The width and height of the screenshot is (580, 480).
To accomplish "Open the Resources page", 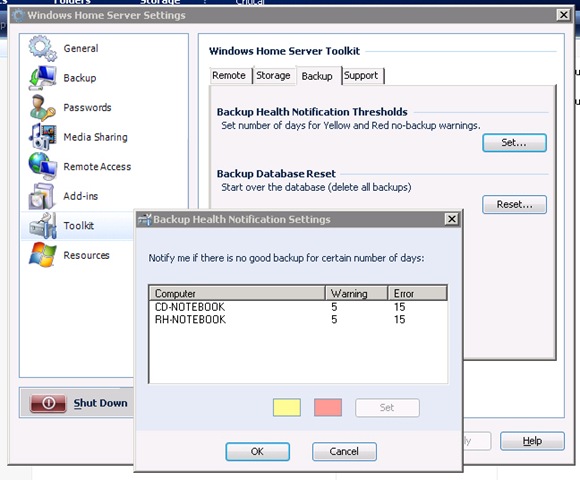I will click(86, 256).
